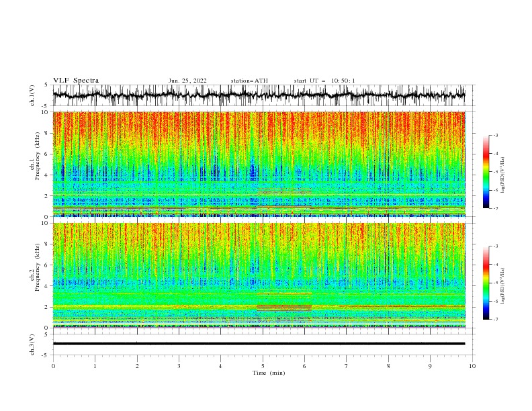The height and width of the screenshot is (411, 532).
Task: Click the flat ch.3 voltage trace
Action: point(259,344)
